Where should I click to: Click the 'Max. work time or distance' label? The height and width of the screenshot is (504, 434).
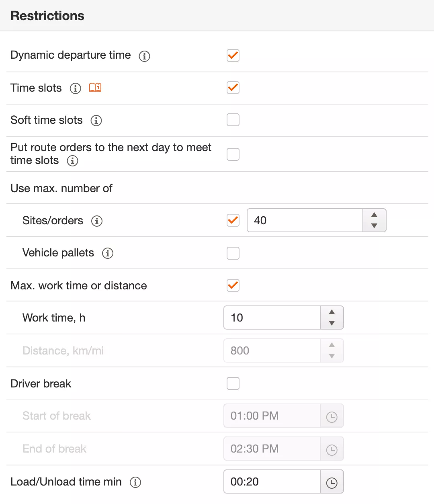(x=79, y=285)
